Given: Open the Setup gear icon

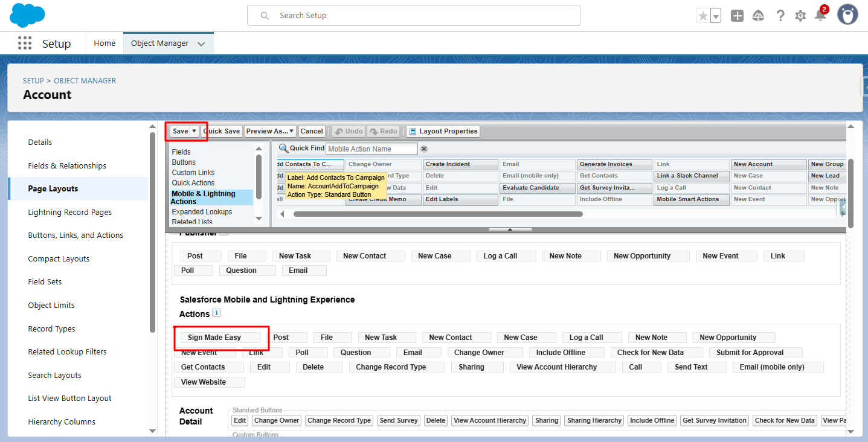Looking at the screenshot, I should pyautogui.click(x=800, y=16).
